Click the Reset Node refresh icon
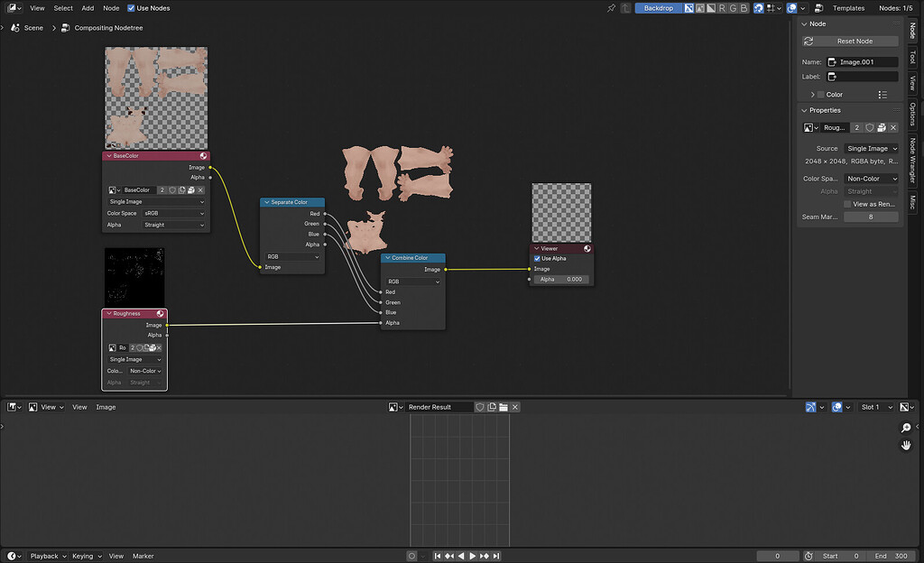The width and height of the screenshot is (924, 563). click(808, 42)
